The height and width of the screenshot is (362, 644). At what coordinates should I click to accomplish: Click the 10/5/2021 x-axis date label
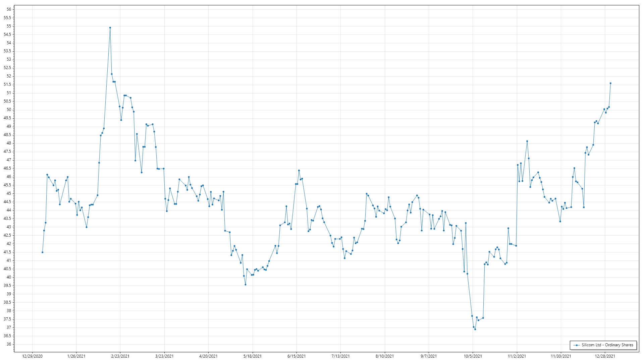[473, 356]
